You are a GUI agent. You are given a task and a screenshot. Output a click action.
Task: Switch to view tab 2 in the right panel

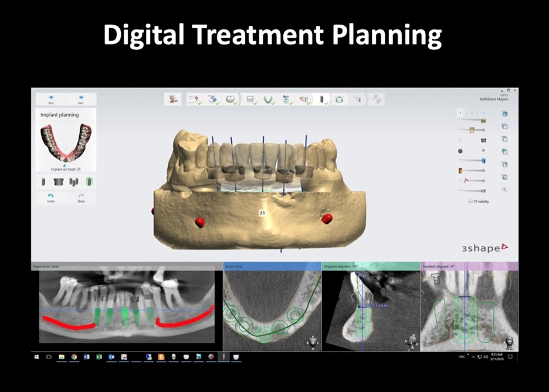coord(472,112)
